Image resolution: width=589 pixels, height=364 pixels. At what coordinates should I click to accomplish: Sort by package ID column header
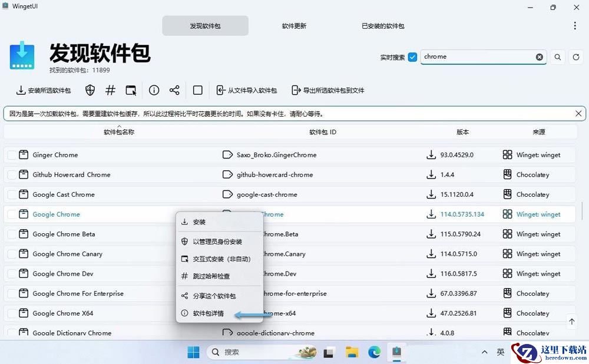pyautogui.click(x=323, y=132)
